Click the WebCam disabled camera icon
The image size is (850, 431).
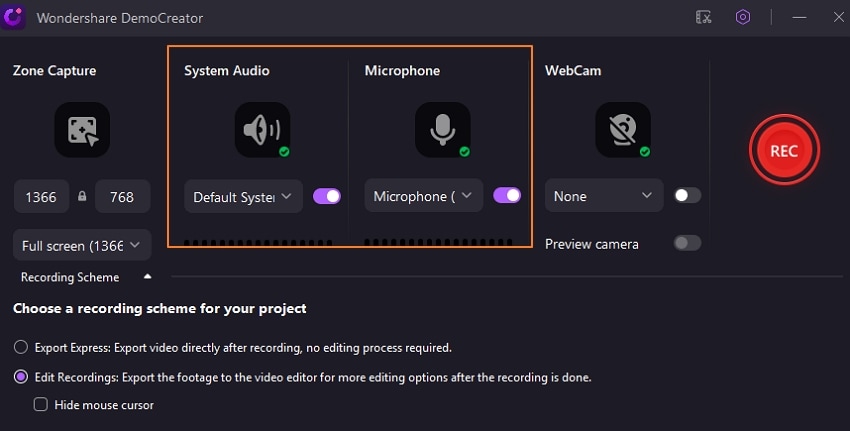[622, 130]
